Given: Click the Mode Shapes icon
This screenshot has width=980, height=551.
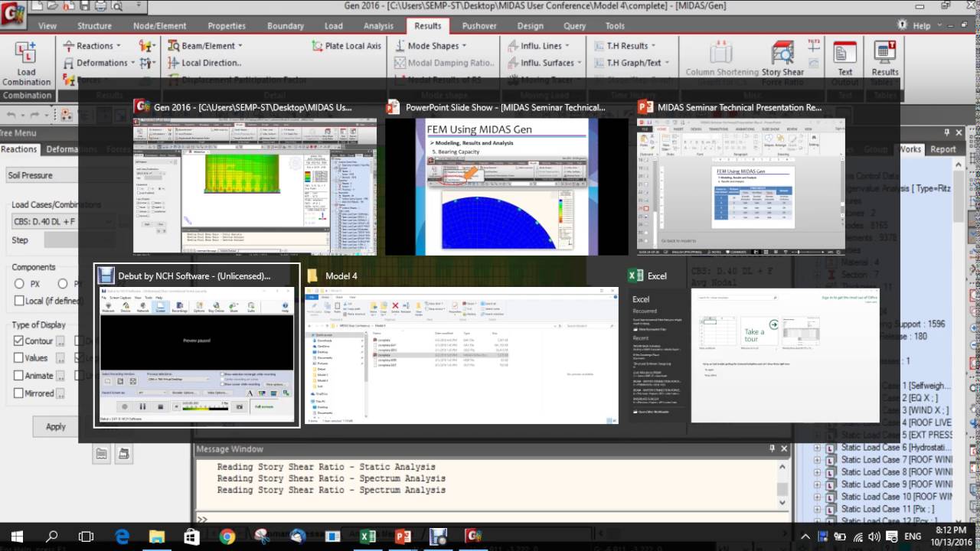Looking at the screenshot, I should click(400, 46).
